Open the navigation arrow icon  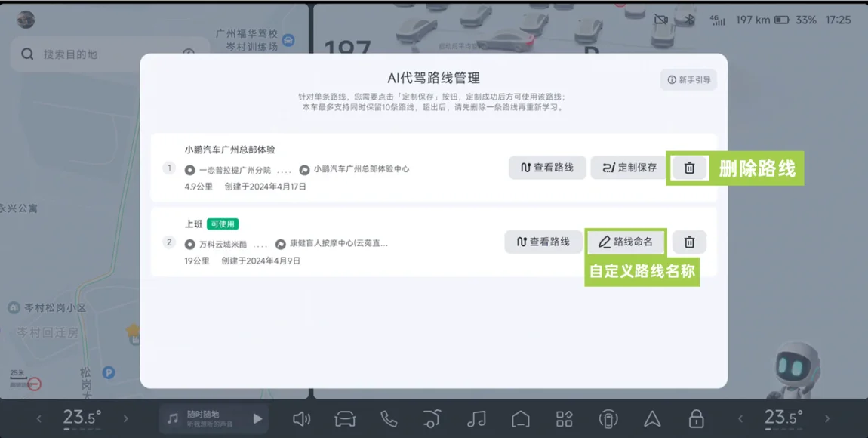[x=652, y=419]
